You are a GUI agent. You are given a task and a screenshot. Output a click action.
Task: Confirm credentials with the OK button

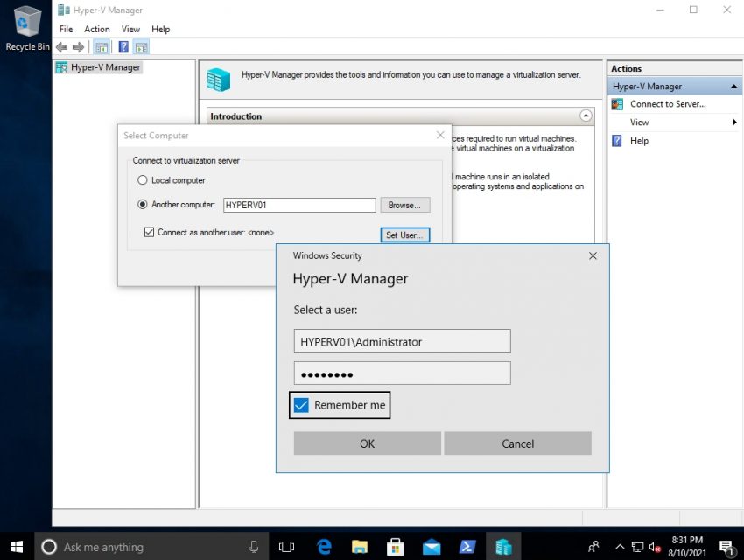(x=368, y=444)
